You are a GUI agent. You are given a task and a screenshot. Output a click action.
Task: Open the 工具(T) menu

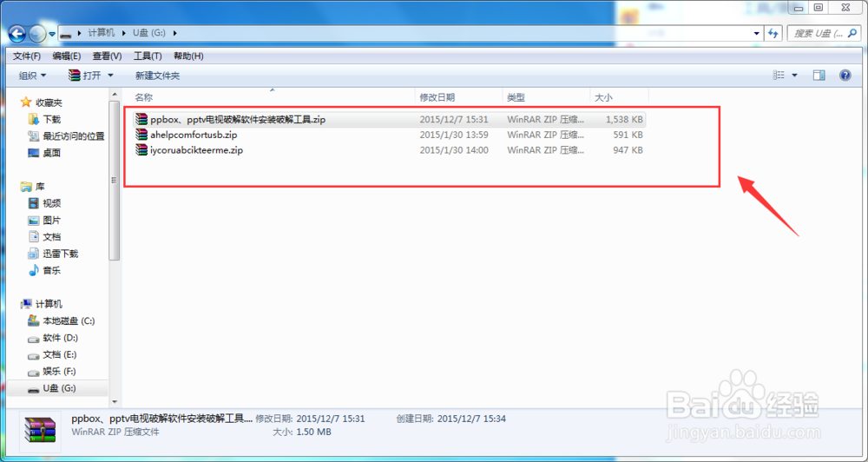[x=148, y=56]
